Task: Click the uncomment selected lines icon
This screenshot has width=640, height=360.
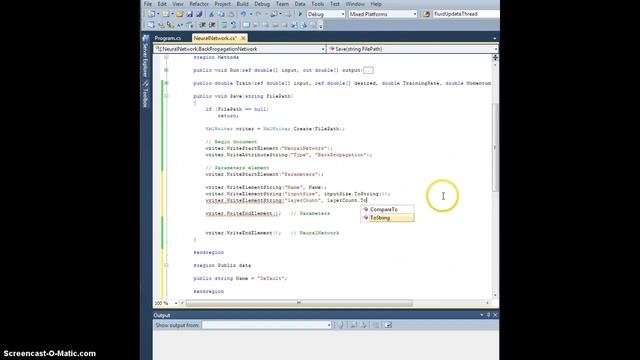Action: pyautogui.click(x=233, y=25)
